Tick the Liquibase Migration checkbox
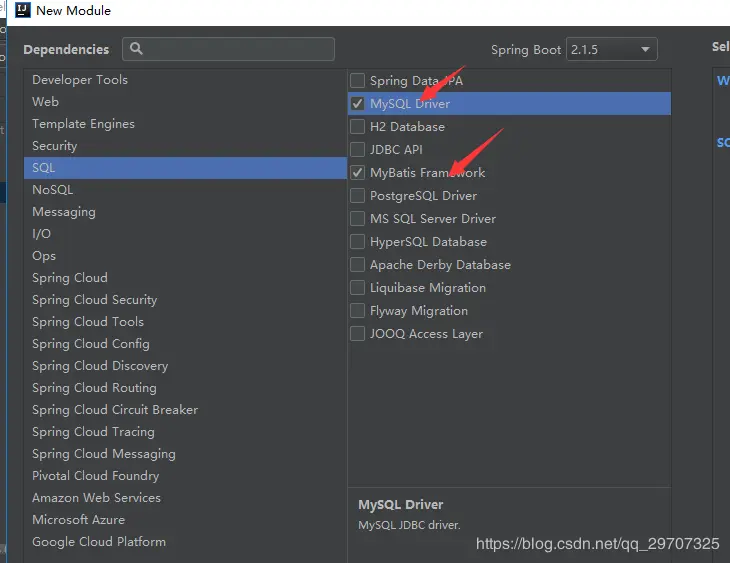730x563 pixels. [357, 287]
